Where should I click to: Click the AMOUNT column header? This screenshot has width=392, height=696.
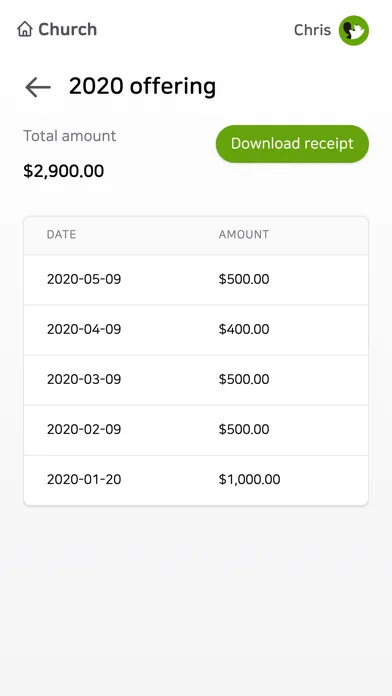[243, 234]
